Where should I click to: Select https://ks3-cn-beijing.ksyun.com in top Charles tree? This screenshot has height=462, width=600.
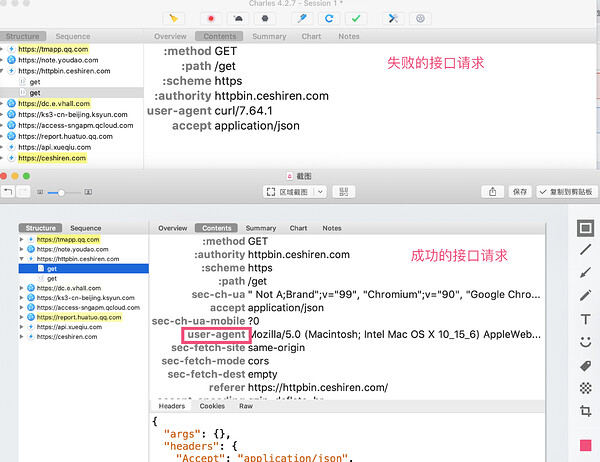(73, 114)
